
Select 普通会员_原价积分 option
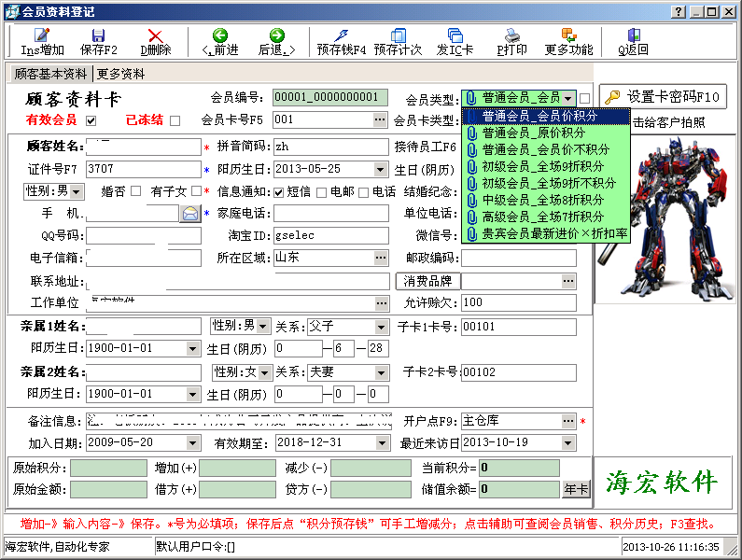547,133
